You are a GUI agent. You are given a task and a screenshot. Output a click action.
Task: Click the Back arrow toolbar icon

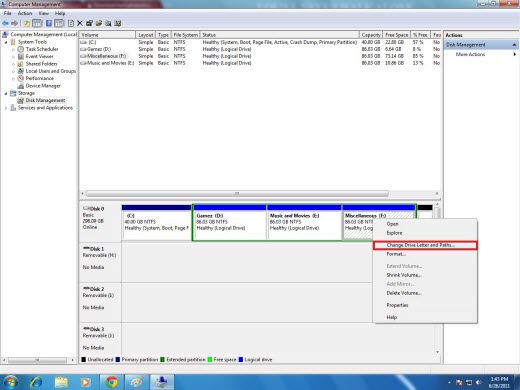click(x=5, y=23)
